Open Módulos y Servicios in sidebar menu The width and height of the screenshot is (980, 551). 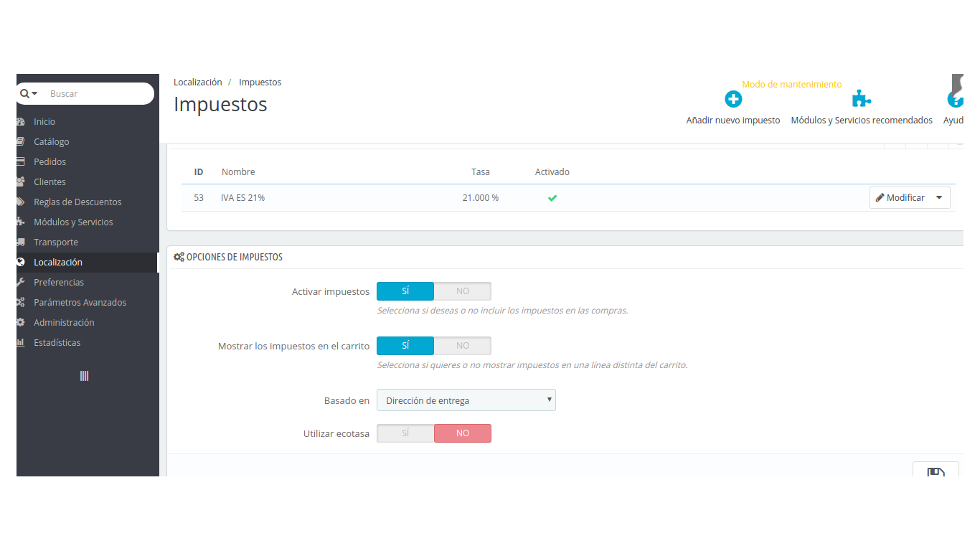click(x=73, y=222)
